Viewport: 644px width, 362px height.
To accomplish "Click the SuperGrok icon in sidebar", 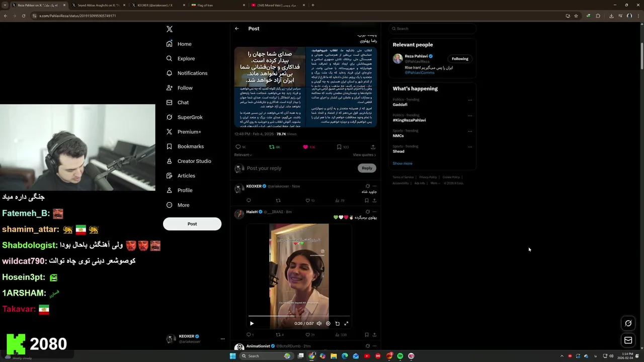I will coord(170,117).
